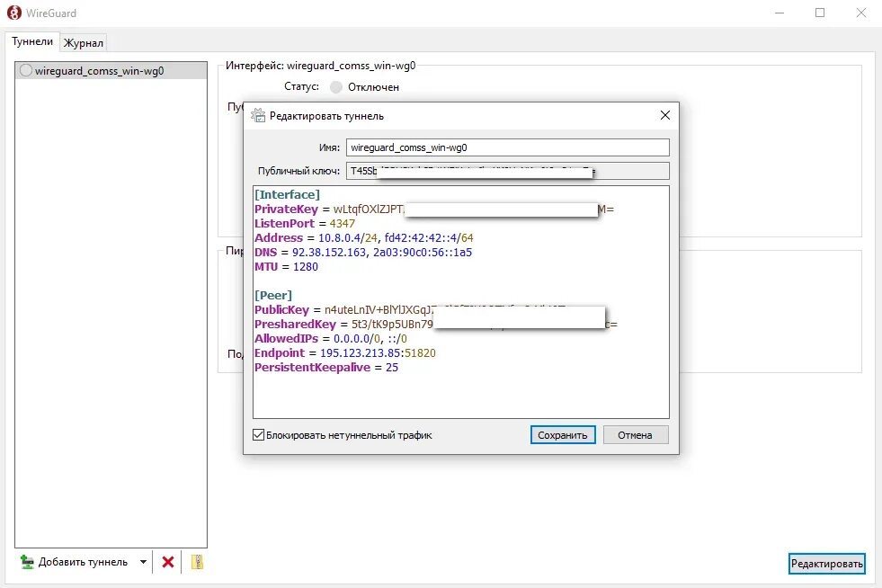Click the Имя input field
Screen dimensions: 882x588
pyautogui.click(x=507, y=147)
